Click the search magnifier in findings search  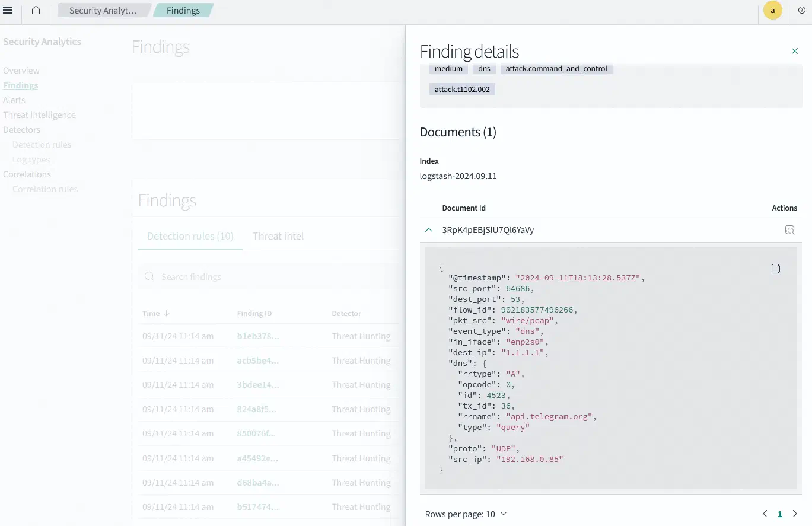pyautogui.click(x=149, y=277)
